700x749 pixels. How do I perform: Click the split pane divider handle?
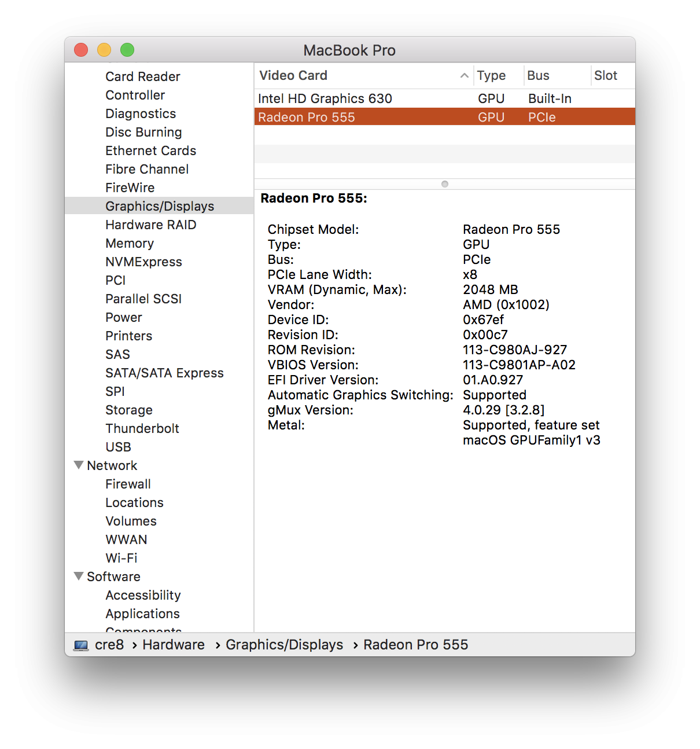pos(445,184)
